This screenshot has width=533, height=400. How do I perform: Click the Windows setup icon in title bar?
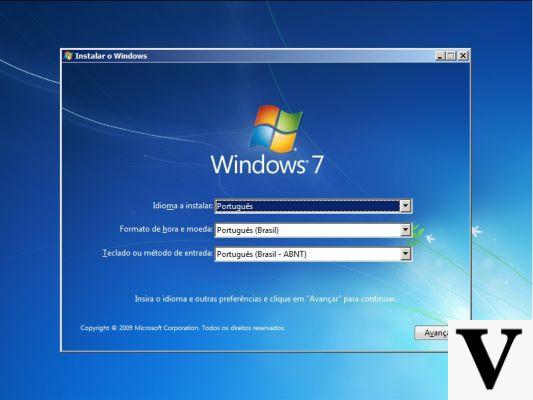point(68,56)
